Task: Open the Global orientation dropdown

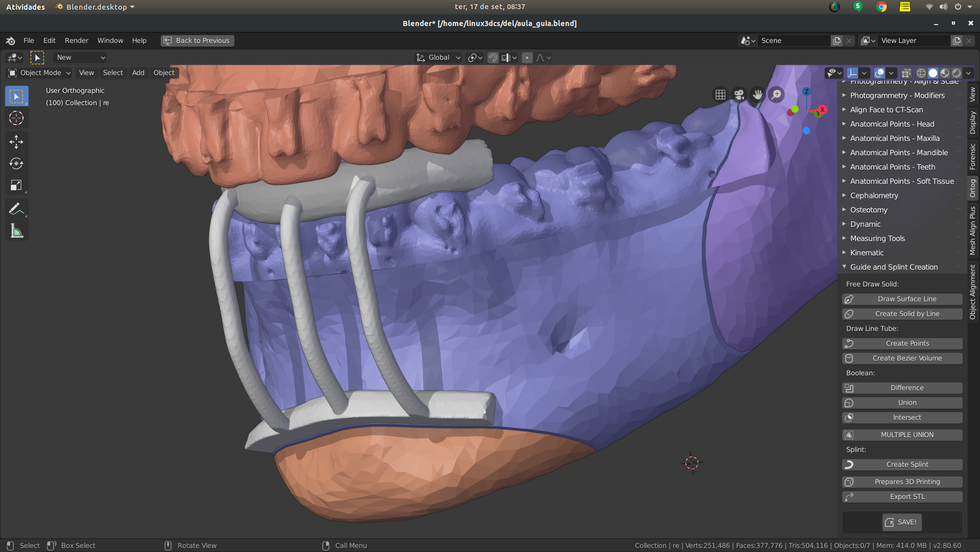Action: coord(438,58)
